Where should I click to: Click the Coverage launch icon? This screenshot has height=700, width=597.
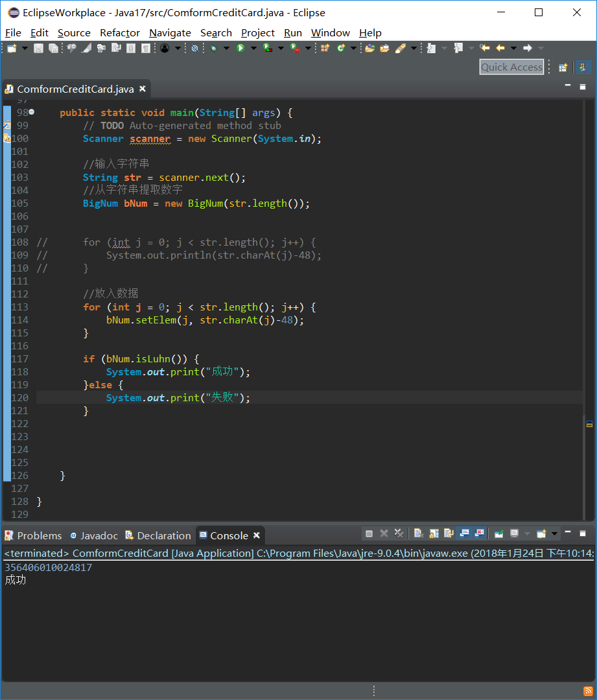coord(268,48)
